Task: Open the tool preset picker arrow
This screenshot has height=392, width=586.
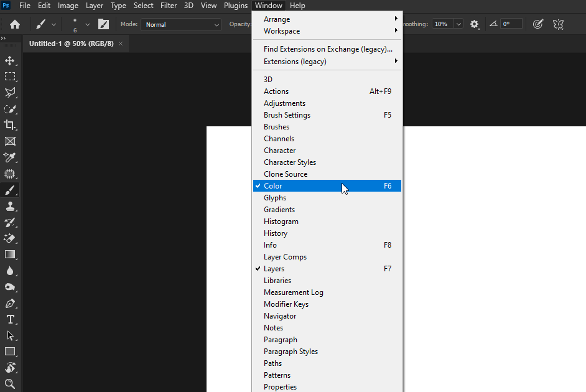Action: click(x=54, y=25)
